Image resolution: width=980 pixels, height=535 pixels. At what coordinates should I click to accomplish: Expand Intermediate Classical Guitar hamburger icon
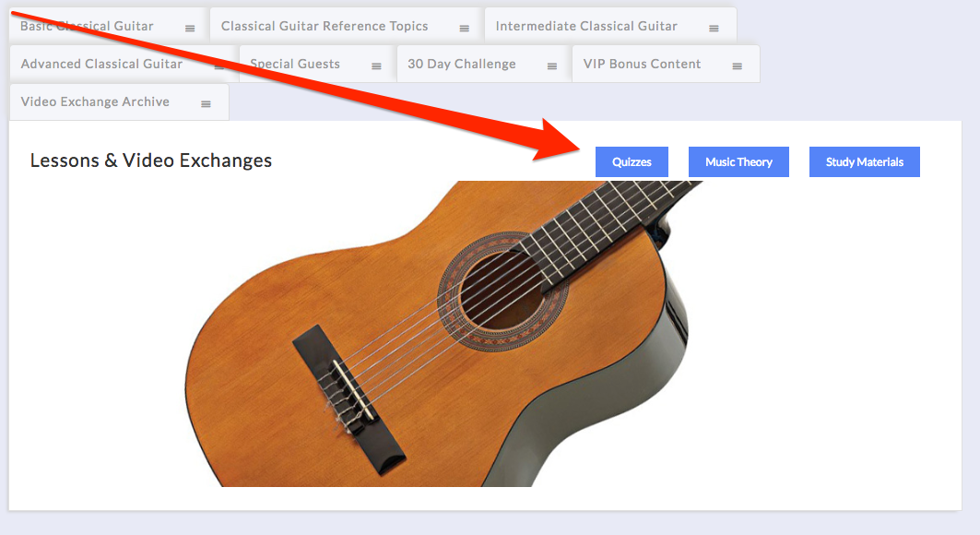pos(714,28)
